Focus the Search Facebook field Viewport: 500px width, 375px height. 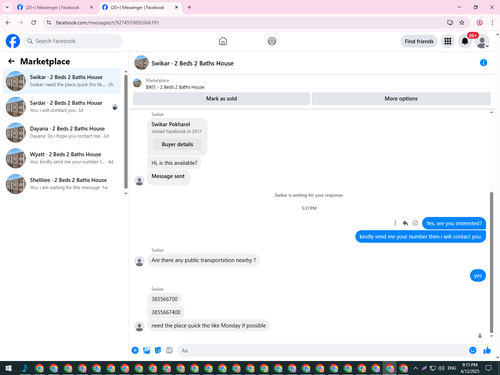click(x=73, y=41)
